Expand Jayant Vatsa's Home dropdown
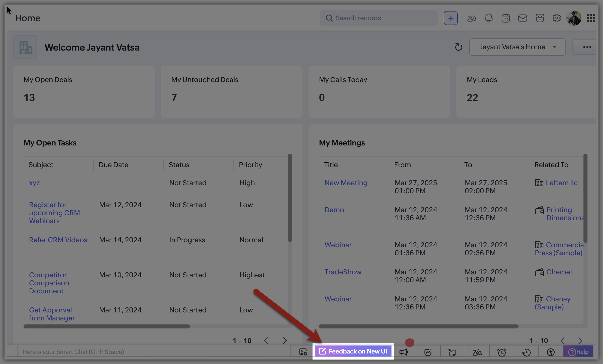 [517, 47]
